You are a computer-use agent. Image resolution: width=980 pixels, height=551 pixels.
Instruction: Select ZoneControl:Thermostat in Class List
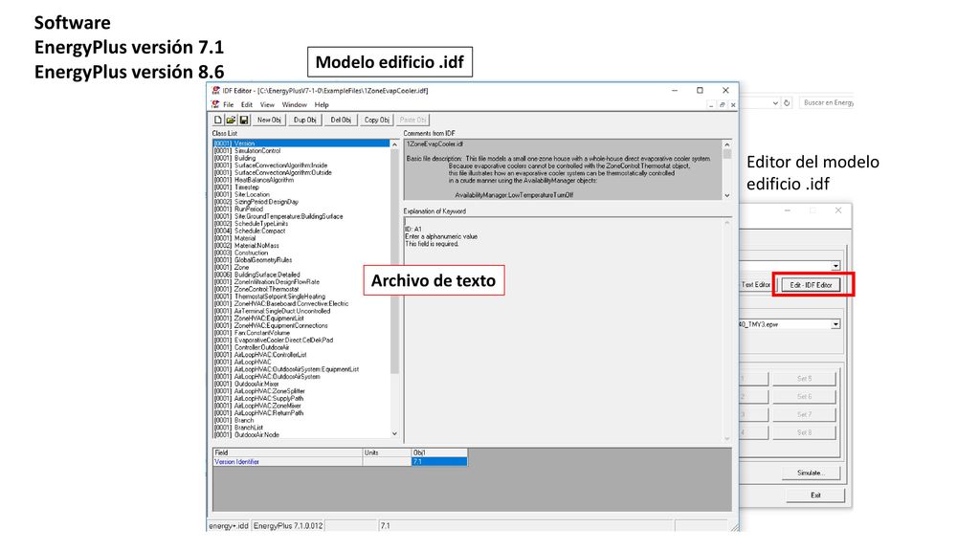click(266, 289)
